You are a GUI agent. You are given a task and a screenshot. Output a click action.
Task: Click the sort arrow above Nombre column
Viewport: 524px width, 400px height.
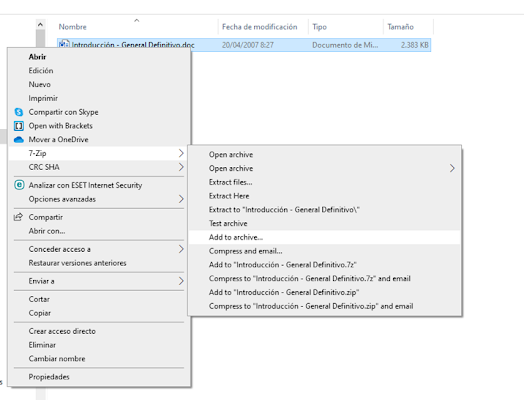pos(136,21)
